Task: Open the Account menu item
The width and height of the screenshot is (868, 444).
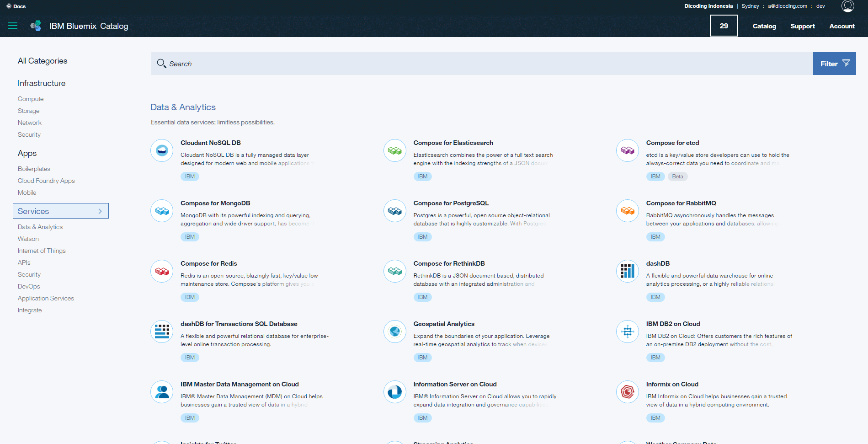Action: 841,26
